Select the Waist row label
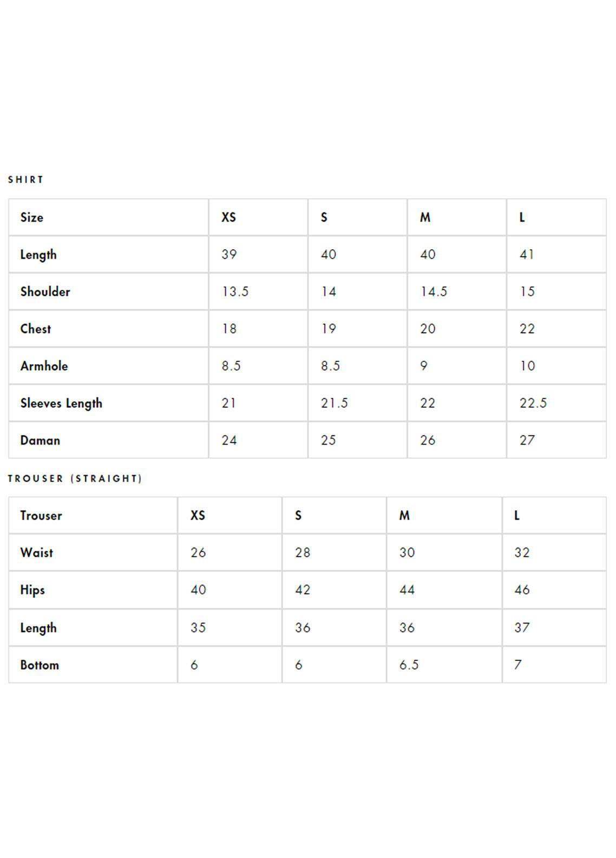This screenshot has height=858, width=616. pyautogui.click(x=37, y=552)
